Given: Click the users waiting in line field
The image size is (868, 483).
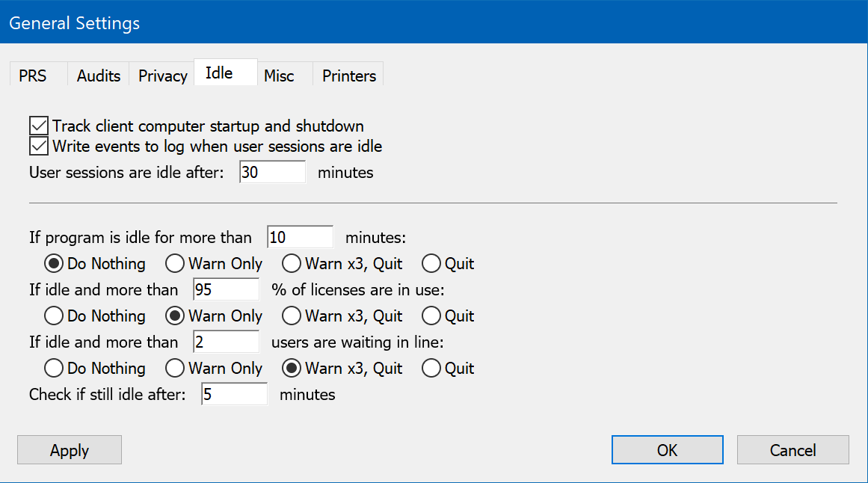Looking at the screenshot, I should pos(226,342).
